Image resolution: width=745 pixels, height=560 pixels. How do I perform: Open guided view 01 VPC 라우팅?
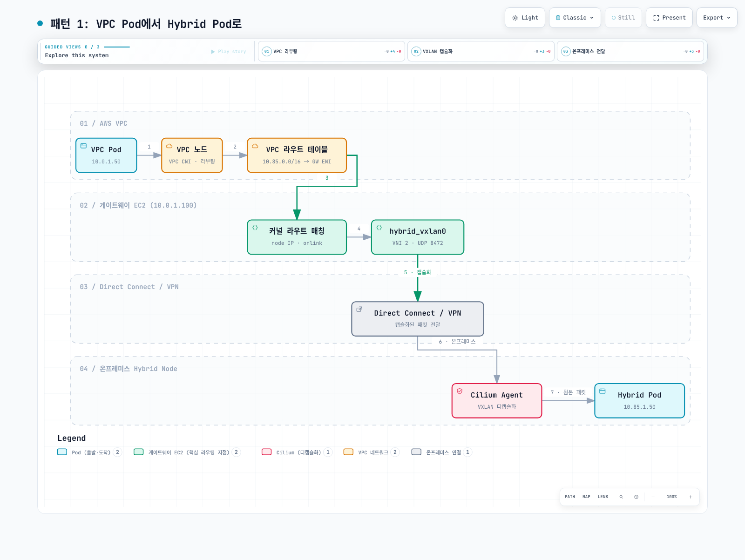pos(332,51)
